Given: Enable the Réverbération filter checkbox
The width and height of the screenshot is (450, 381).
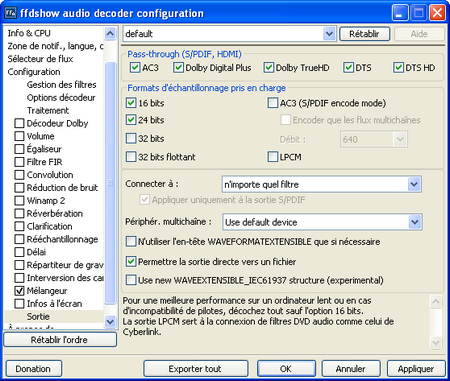Looking at the screenshot, I should (19, 213).
